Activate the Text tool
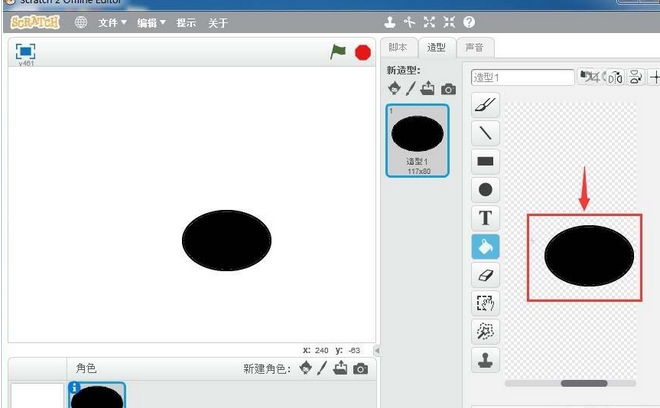This screenshot has width=660, height=408. pos(485,217)
